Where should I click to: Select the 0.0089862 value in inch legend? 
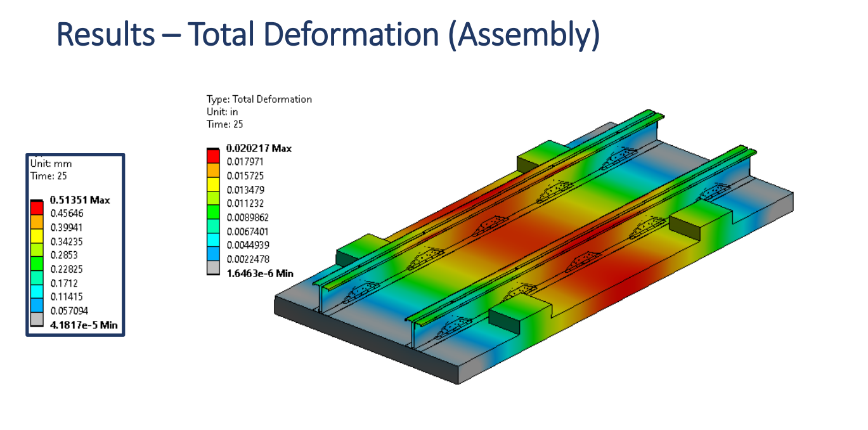(x=247, y=218)
